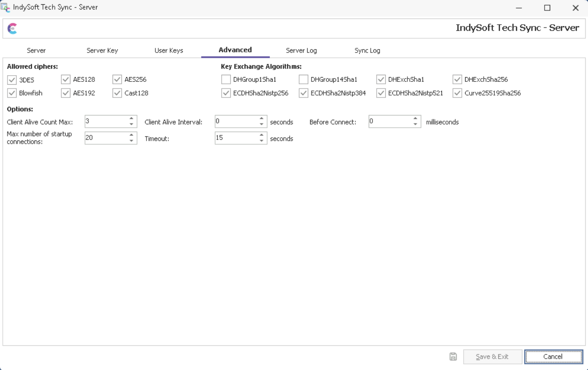This screenshot has height=370, width=588.
Task: Increase Client Alive Count Max with up arrow
Action: pos(131,119)
